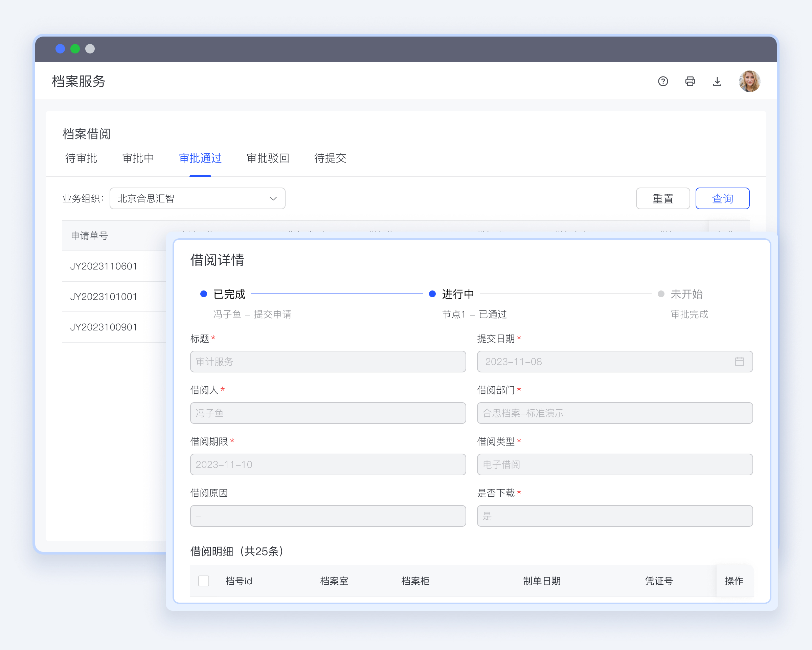Switch to the 待审批 tab
The height and width of the screenshot is (650, 812).
tap(81, 158)
